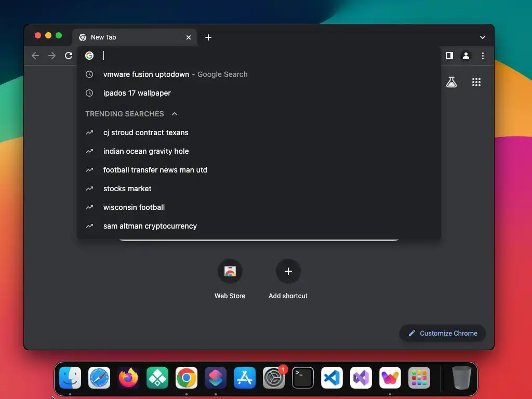The width and height of the screenshot is (532, 399).
Task: Click the browser back arrow
Action: (35, 56)
